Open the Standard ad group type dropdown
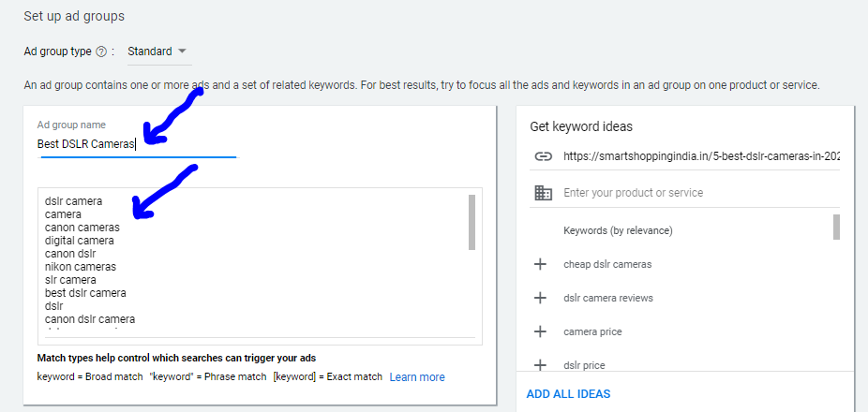 coord(157,51)
